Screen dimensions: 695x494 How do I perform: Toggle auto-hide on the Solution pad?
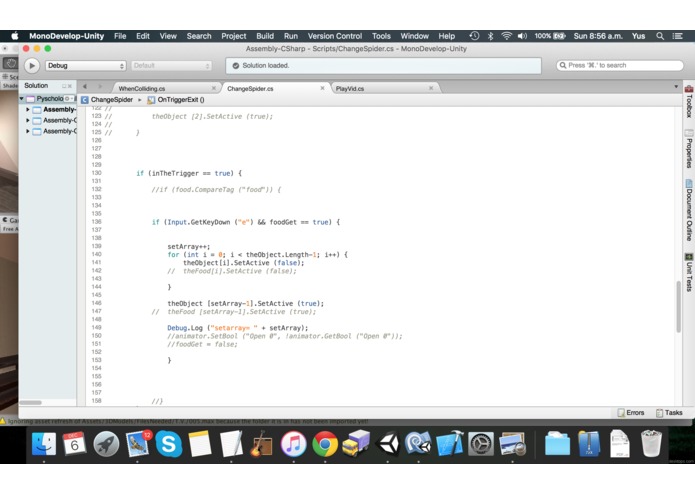tap(64, 86)
